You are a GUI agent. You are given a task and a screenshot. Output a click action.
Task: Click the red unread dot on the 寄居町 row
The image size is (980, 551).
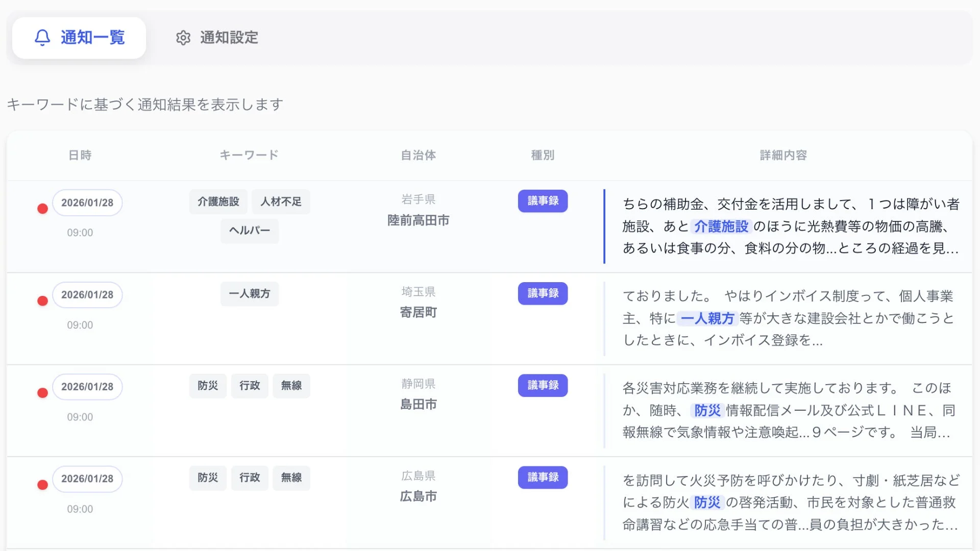tap(42, 300)
